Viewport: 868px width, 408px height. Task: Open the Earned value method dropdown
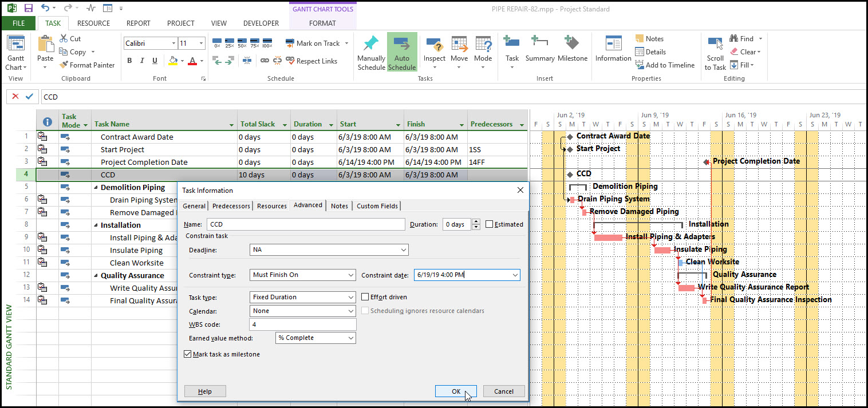point(350,338)
